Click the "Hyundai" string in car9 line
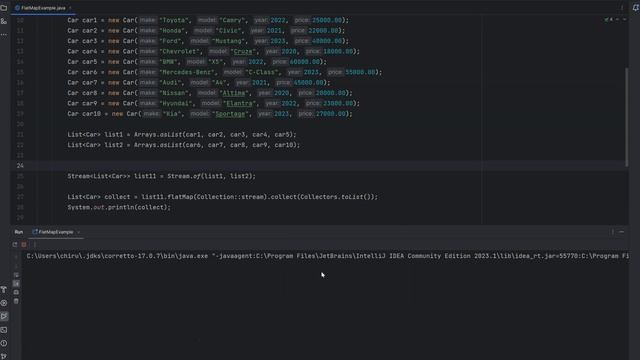This screenshot has width=640, height=360. [176, 103]
